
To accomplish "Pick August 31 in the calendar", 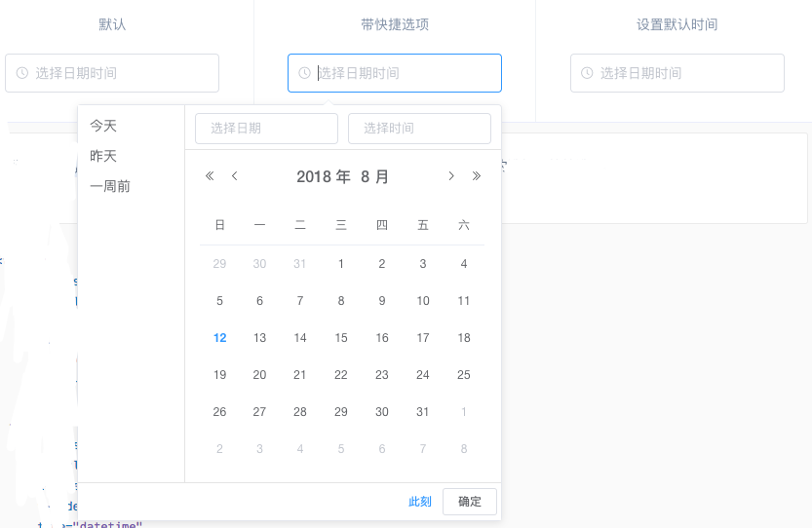I will click(423, 412).
